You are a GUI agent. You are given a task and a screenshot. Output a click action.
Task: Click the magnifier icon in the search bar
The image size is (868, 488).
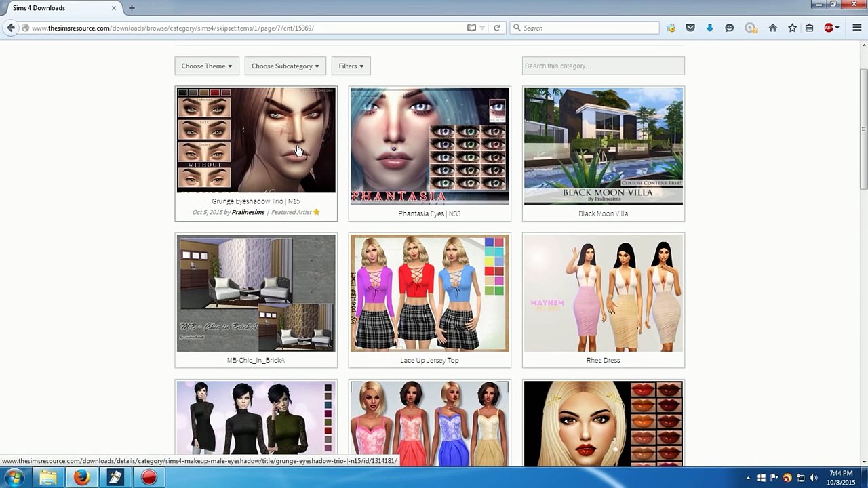coord(517,28)
